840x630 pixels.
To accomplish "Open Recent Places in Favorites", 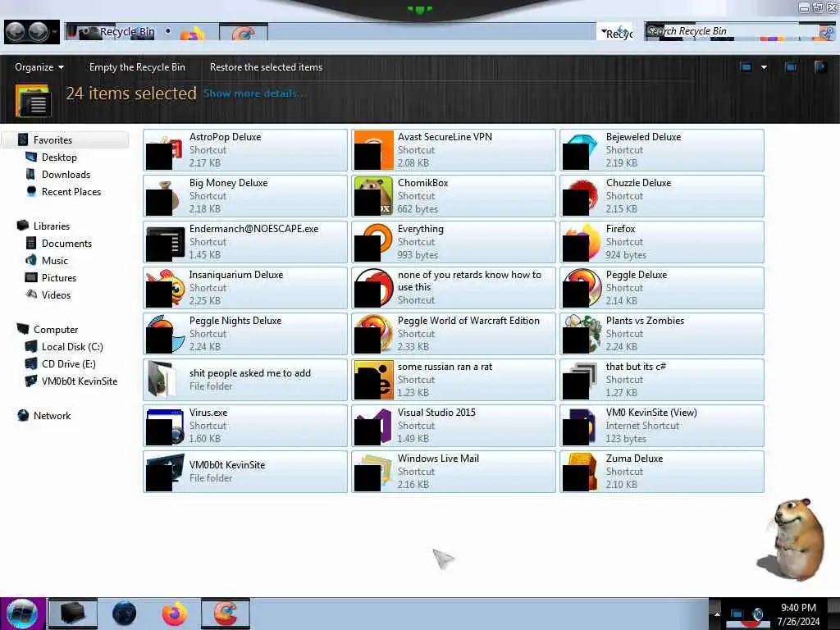I will click(71, 191).
